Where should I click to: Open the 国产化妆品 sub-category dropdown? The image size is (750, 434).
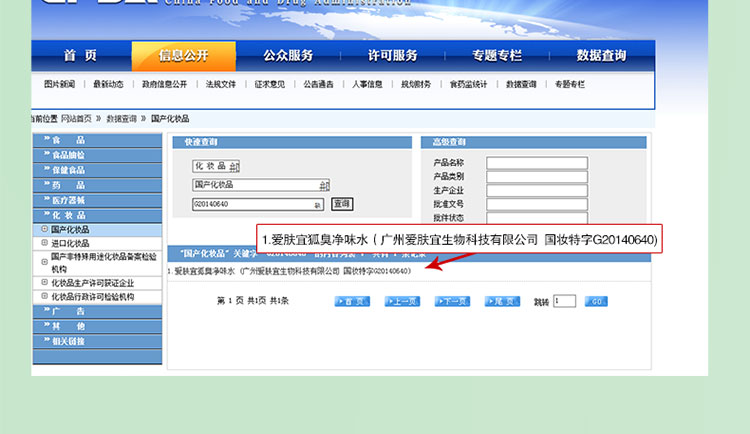261,185
